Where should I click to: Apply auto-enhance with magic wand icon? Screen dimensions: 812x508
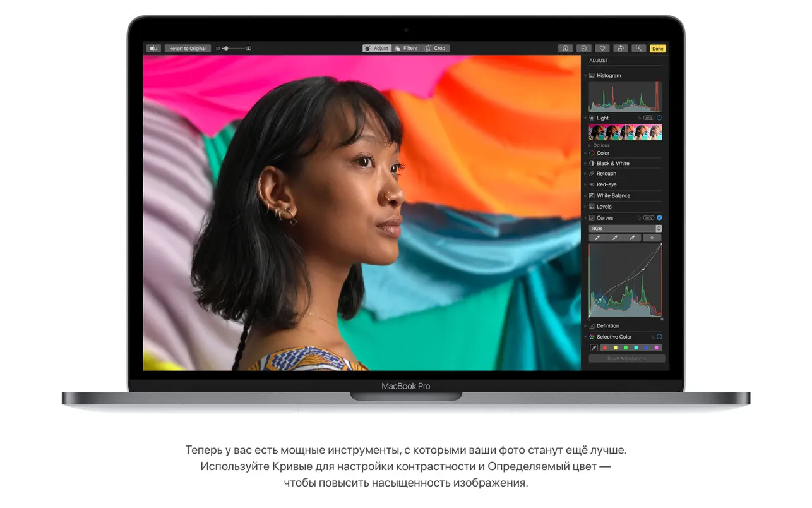click(639, 48)
